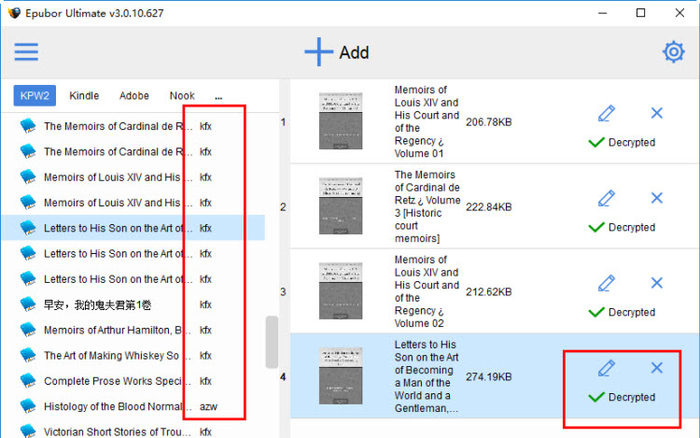Screen dimensions: 700x438
Task: Open settings via the gear icon
Action: point(673,52)
